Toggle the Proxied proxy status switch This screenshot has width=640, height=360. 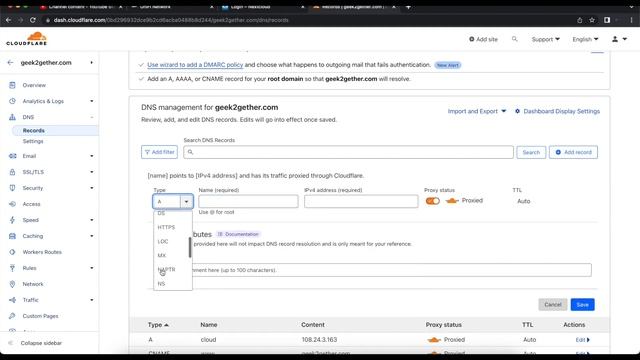point(432,201)
